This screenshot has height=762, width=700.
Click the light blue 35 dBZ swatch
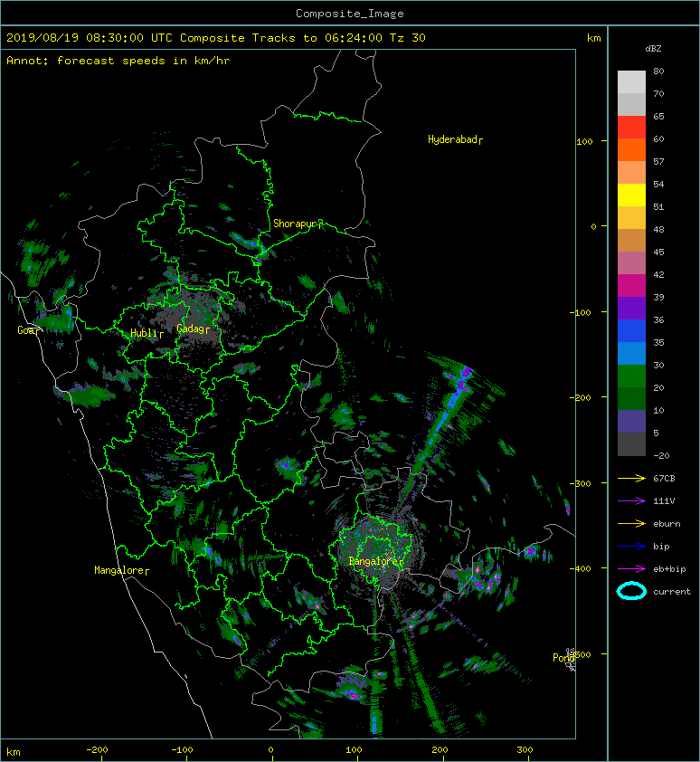click(631, 353)
